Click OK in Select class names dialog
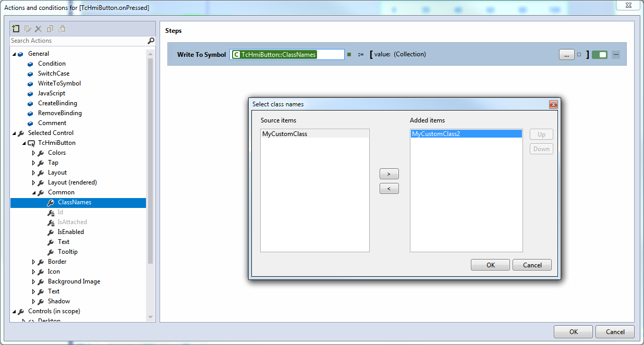Screen dimensions: 644x345 point(491,265)
